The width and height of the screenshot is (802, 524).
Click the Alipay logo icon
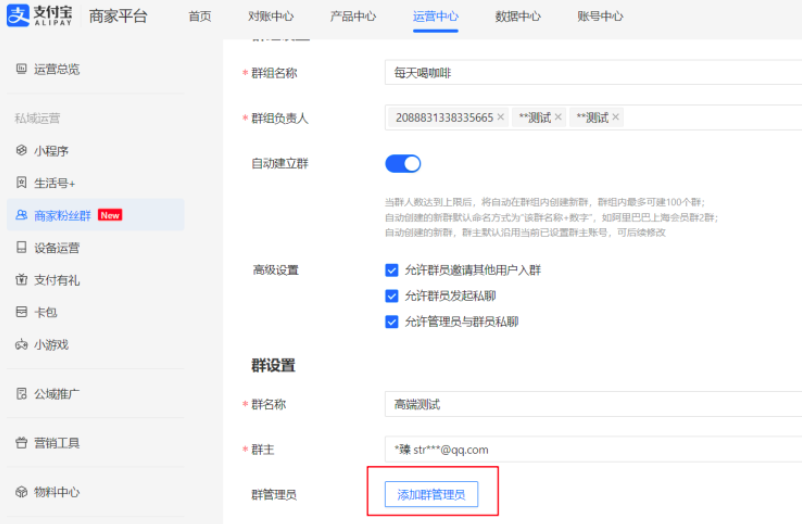coord(18,16)
